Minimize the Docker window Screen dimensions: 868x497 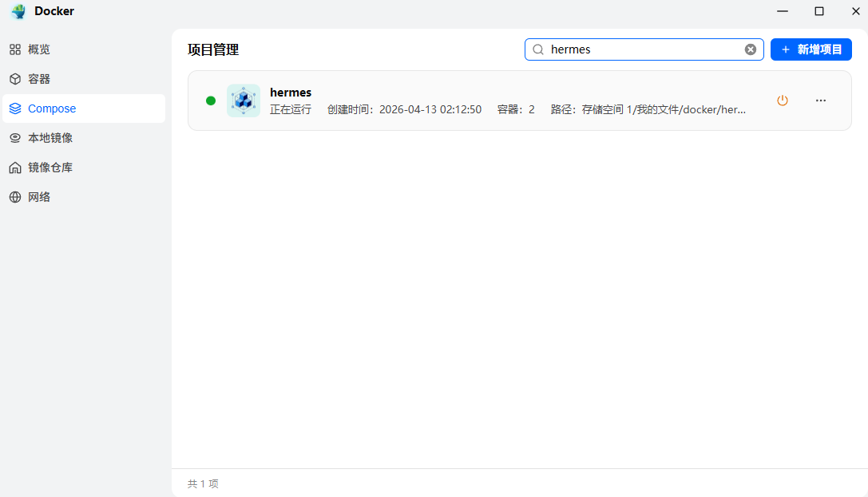coord(783,11)
